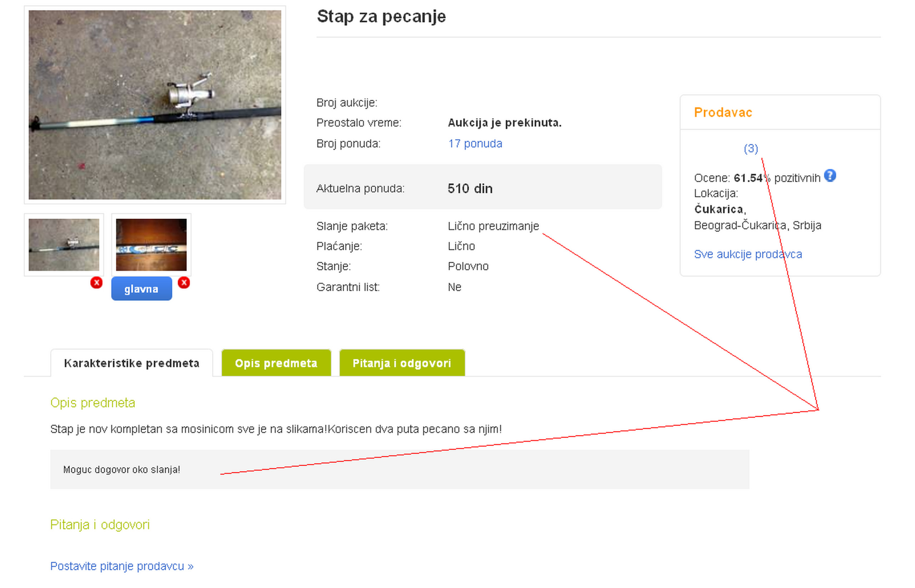Click the 'Stap za pecanje' title
The height and width of the screenshot is (588, 915).
[x=381, y=17]
